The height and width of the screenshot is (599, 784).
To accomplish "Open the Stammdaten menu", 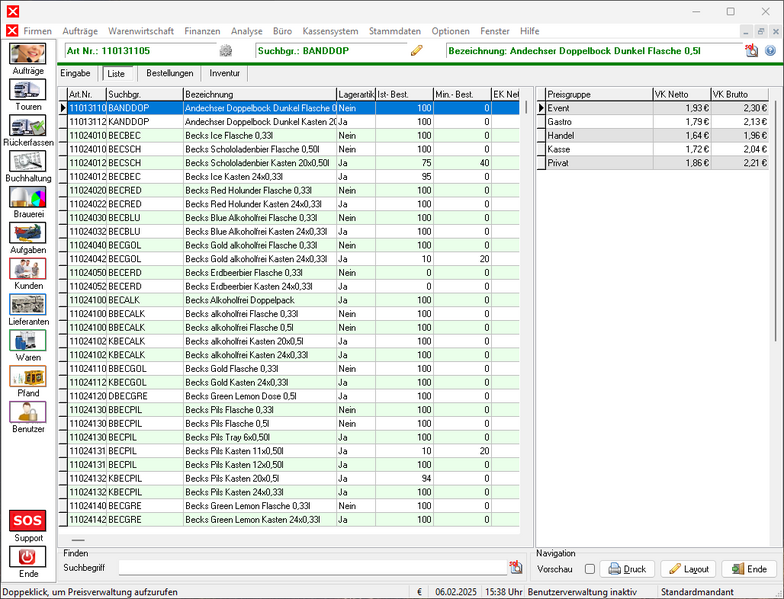I will [x=395, y=31].
